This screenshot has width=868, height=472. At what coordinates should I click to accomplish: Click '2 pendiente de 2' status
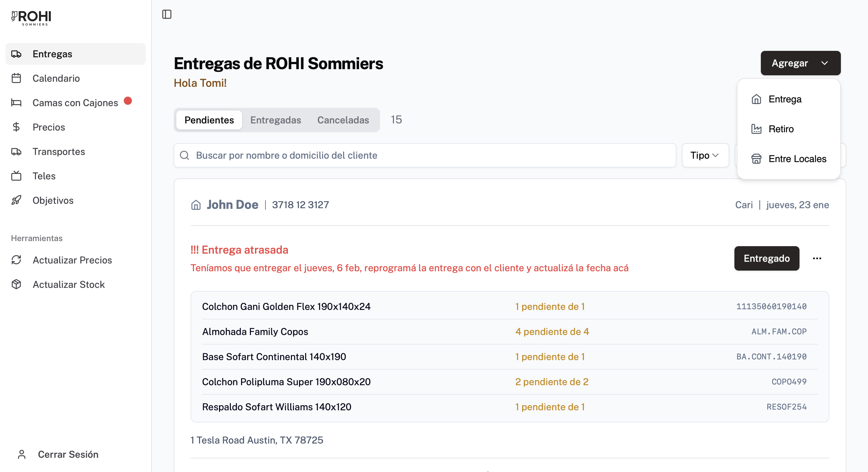tap(552, 382)
